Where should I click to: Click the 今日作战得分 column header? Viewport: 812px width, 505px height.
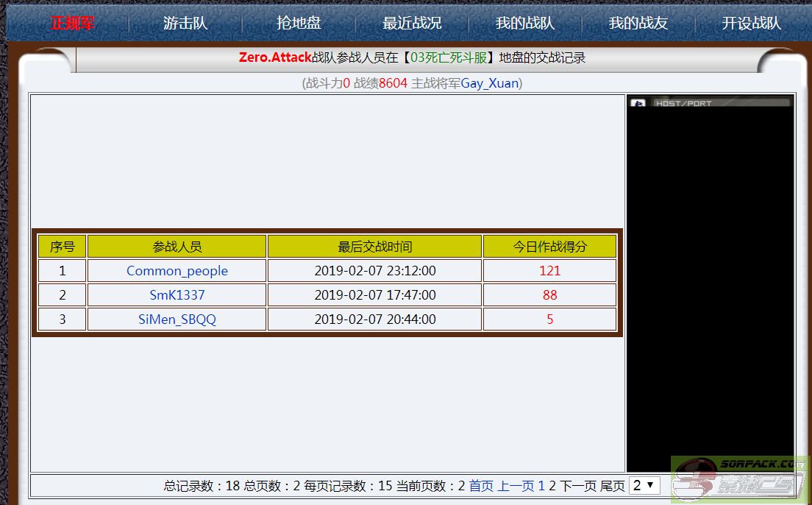tap(550, 247)
